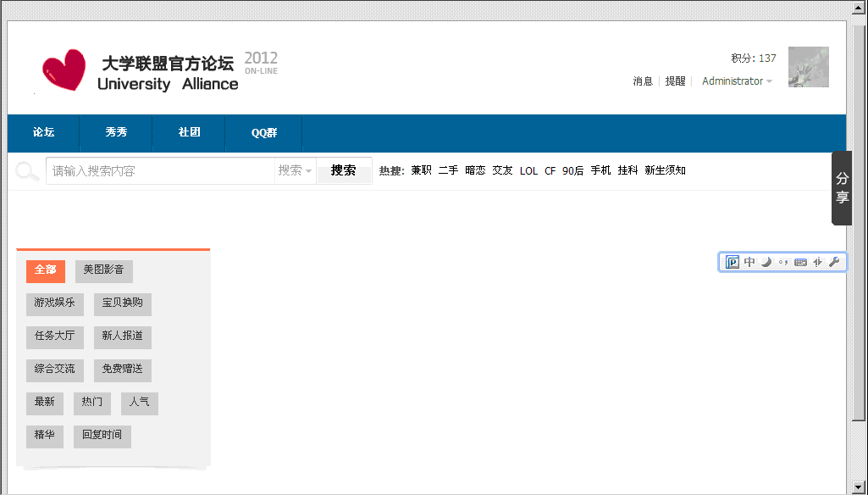This screenshot has height=495, width=868.
Task: Open the Administrator avatar picture
Action: [x=808, y=67]
